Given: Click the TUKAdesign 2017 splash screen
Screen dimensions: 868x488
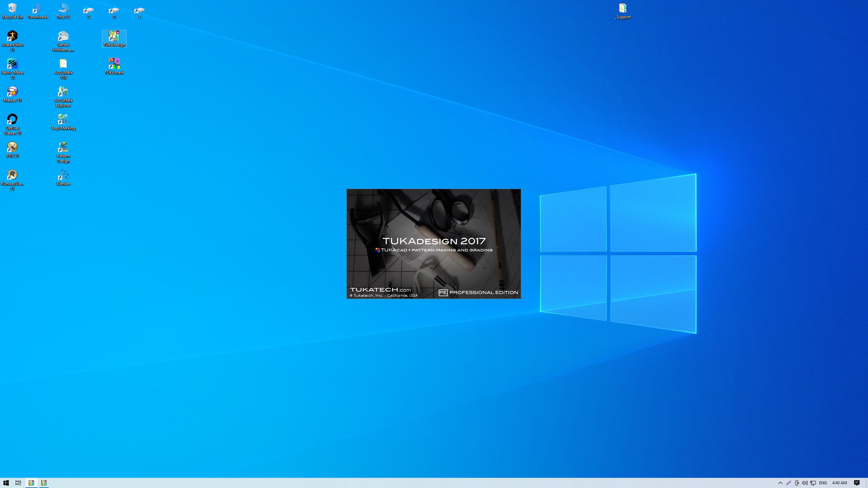Looking at the screenshot, I should [x=433, y=243].
